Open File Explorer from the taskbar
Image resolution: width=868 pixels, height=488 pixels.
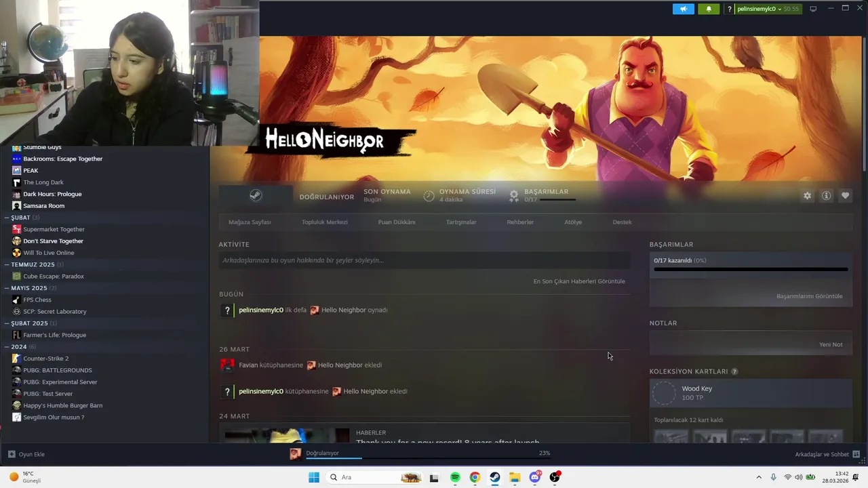pos(515,477)
